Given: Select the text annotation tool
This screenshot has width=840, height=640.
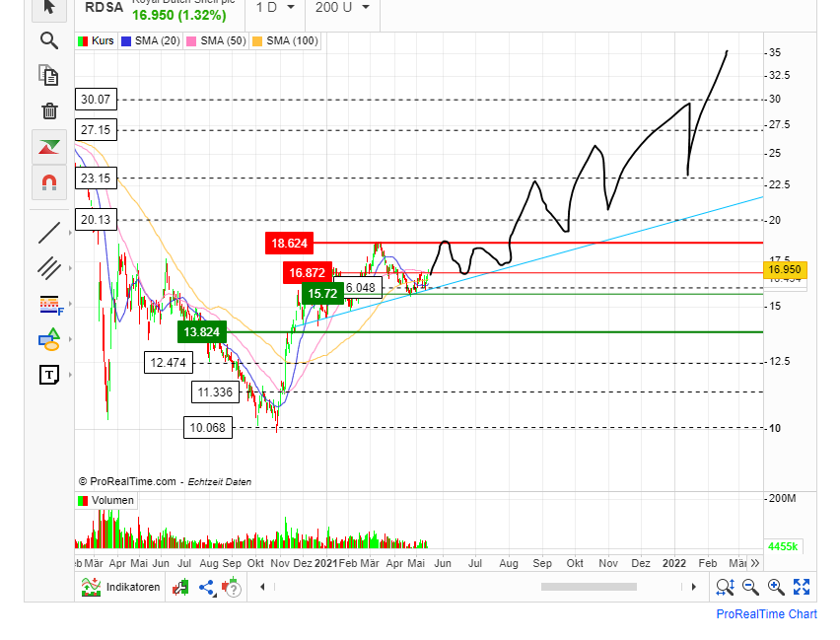Looking at the screenshot, I should (x=49, y=375).
